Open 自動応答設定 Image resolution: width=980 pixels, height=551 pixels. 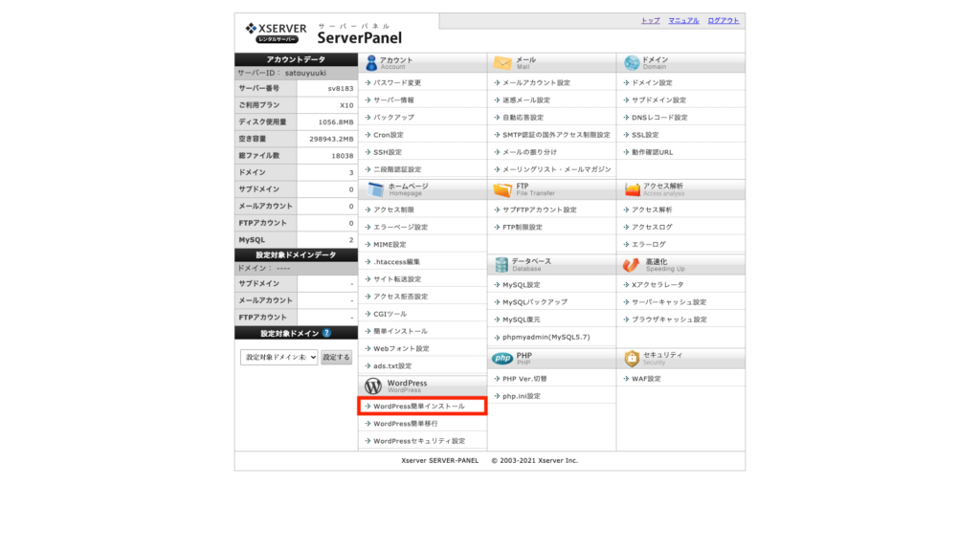[x=523, y=118]
